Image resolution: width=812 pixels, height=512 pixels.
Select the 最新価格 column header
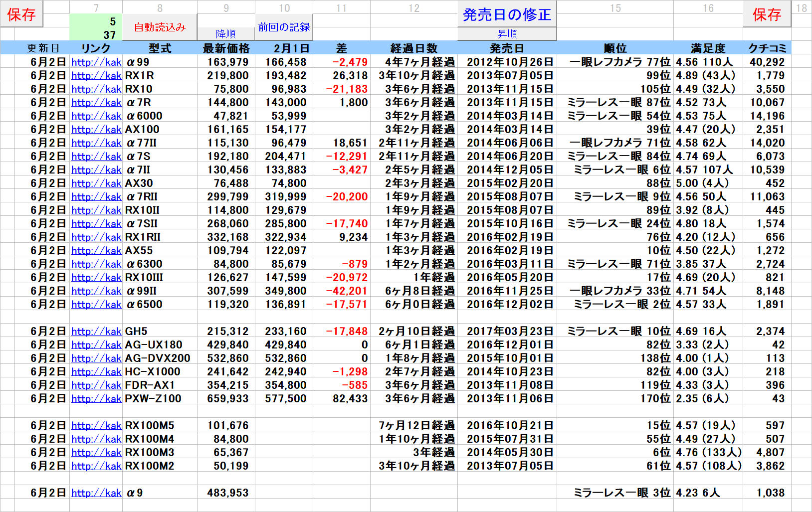click(226, 48)
